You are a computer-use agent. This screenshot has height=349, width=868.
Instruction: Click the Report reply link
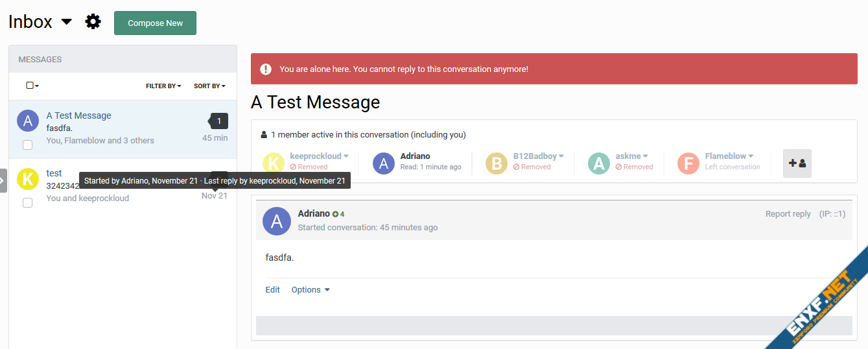(788, 214)
